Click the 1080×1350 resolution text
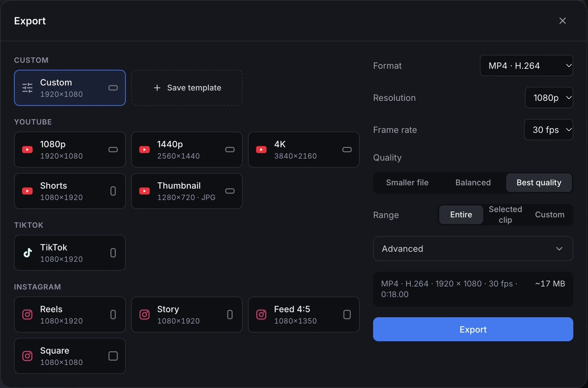The height and width of the screenshot is (388, 588). 295,321
